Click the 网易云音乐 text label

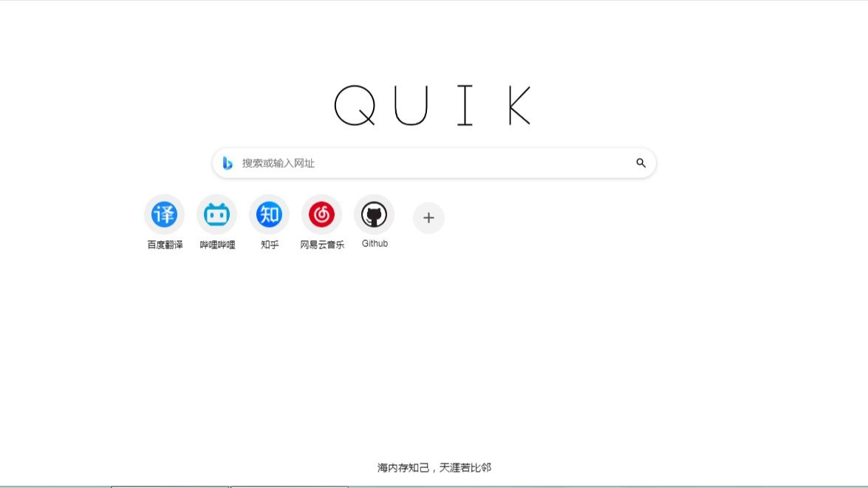(322, 245)
